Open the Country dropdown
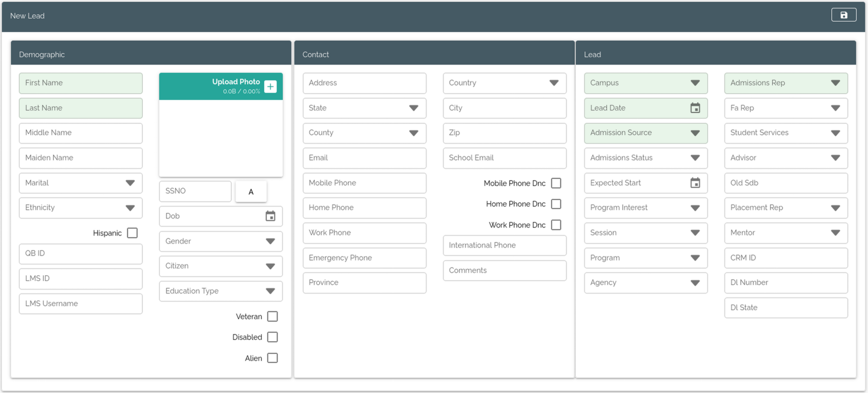Viewport: 868px width, 393px height. click(x=554, y=83)
